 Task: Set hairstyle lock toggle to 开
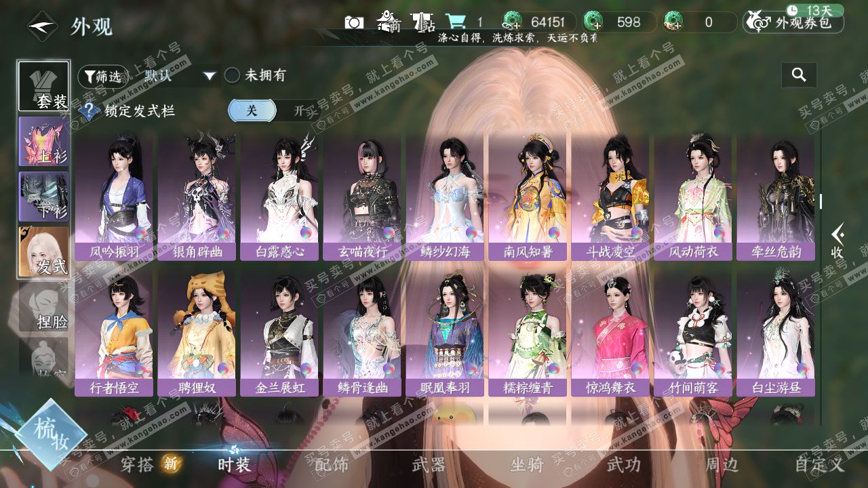[299, 110]
